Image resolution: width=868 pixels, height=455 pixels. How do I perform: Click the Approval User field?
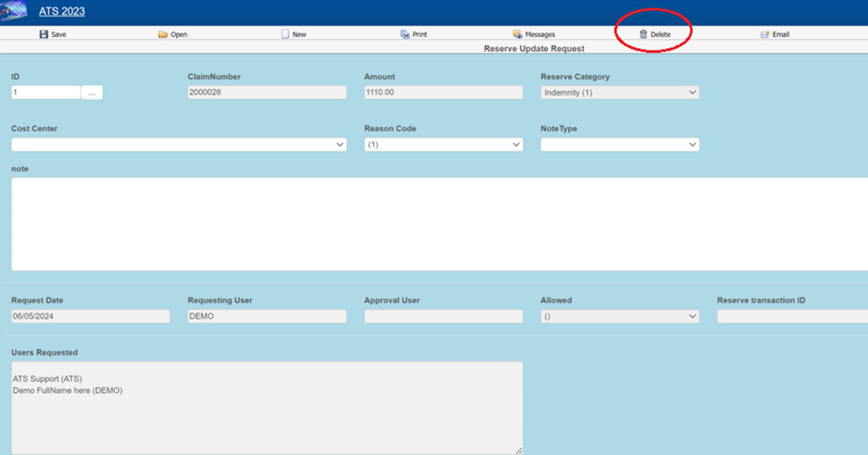[x=443, y=316]
